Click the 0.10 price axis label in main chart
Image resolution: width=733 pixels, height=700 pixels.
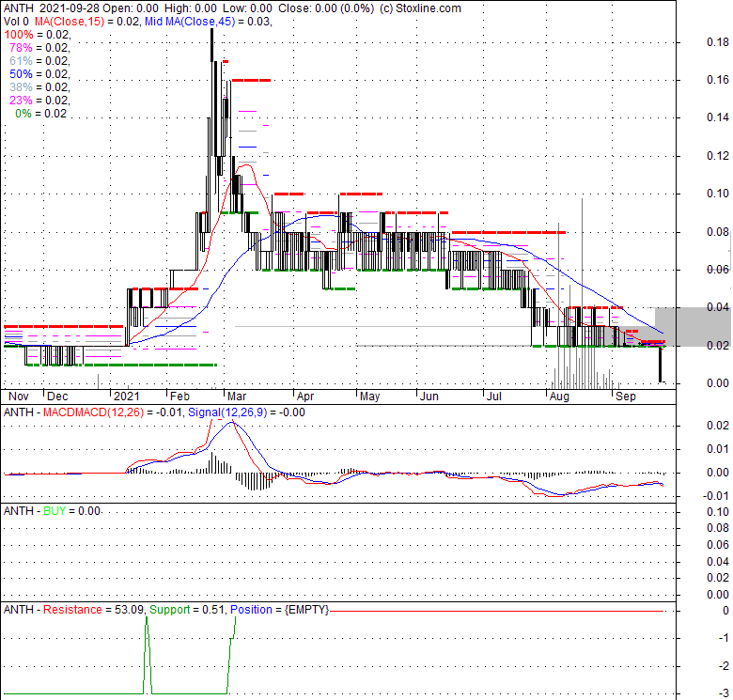(x=718, y=194)
